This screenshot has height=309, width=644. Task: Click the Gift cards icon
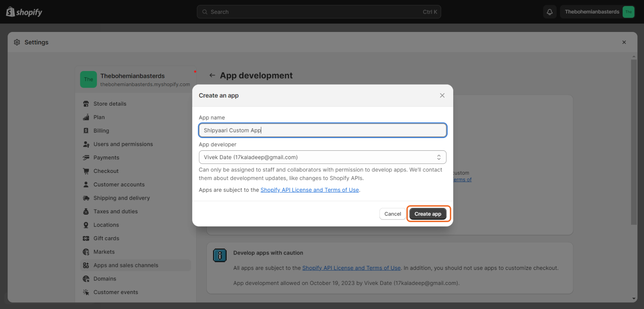(x=86, y=238)
